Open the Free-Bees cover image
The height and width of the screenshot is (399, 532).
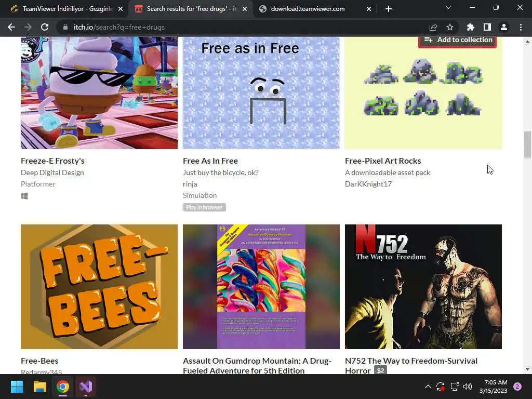(x=99, y=287)
